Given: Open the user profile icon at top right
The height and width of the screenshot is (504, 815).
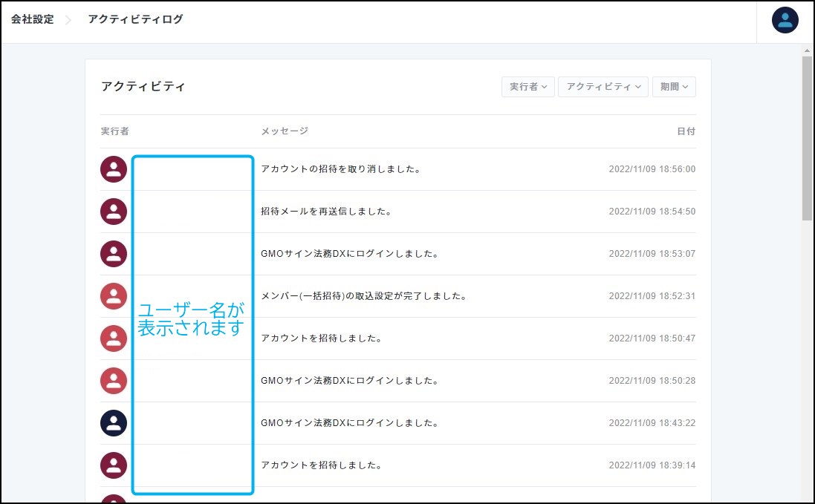Looking at the screenshot, I should tap(785, 20).
